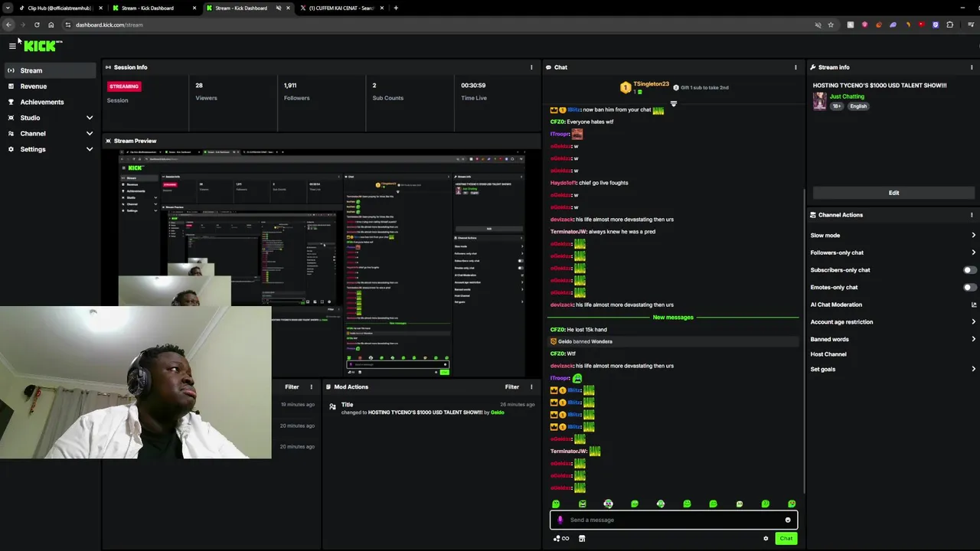This screenshot has width=980, height=551.
Task: Click the Edit stream info button
Action: coord(893,193)
